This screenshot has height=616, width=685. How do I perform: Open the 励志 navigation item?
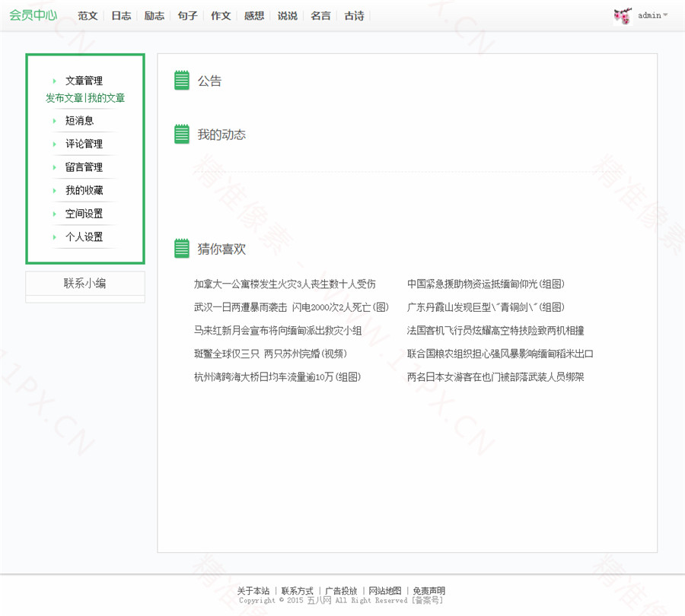pyautogui.click(x=154, y=16)
